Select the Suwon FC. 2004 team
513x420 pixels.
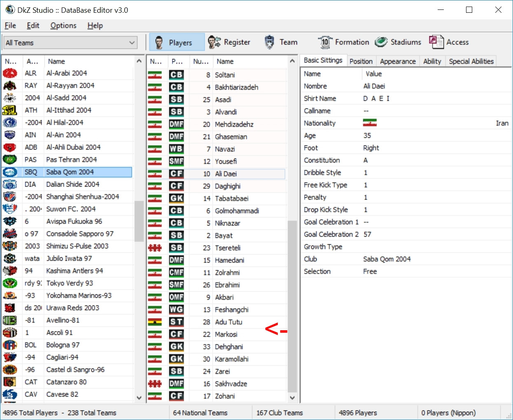67,209
